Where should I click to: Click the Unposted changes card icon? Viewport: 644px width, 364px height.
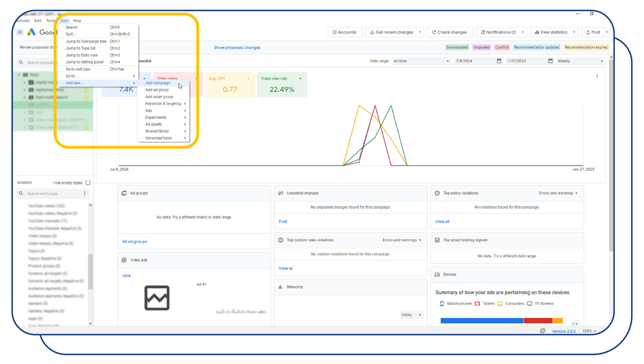pyautogui.click(x=280, y=193)
